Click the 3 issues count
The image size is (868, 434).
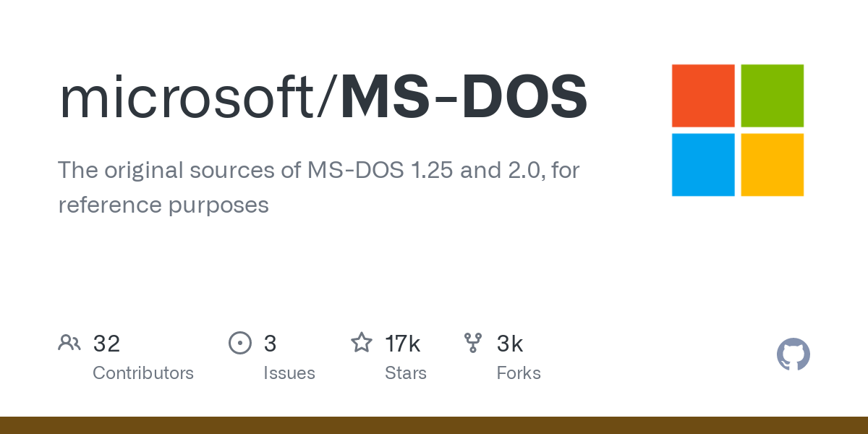pyautogui.click(x=270, y=344)
